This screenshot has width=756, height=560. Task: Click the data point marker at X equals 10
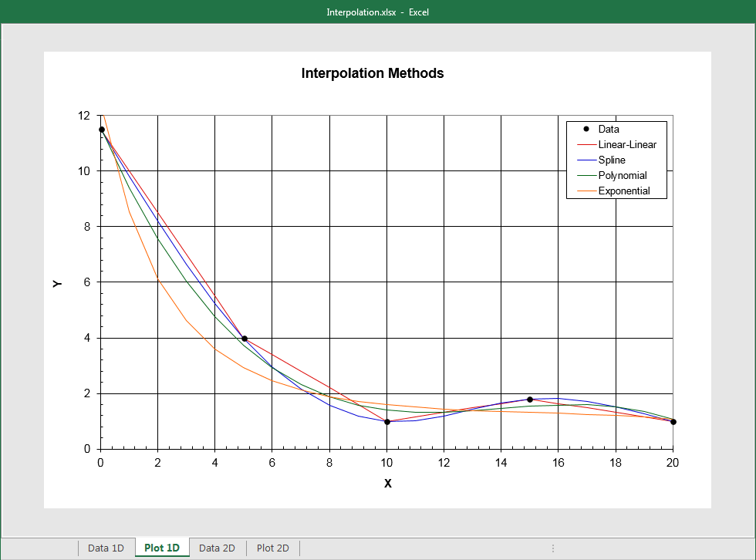pyautogui.click(x=386, y=421)
